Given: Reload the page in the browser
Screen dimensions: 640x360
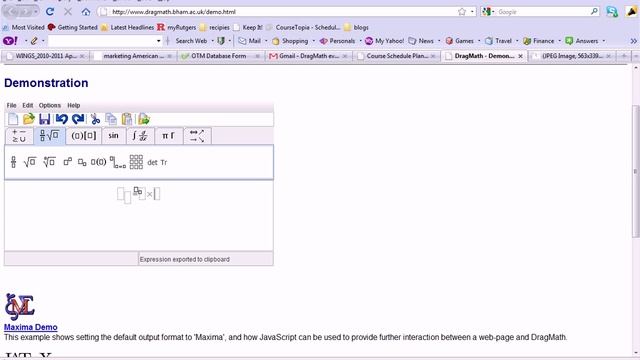Looking at the screenshot, I should (50, 12).
